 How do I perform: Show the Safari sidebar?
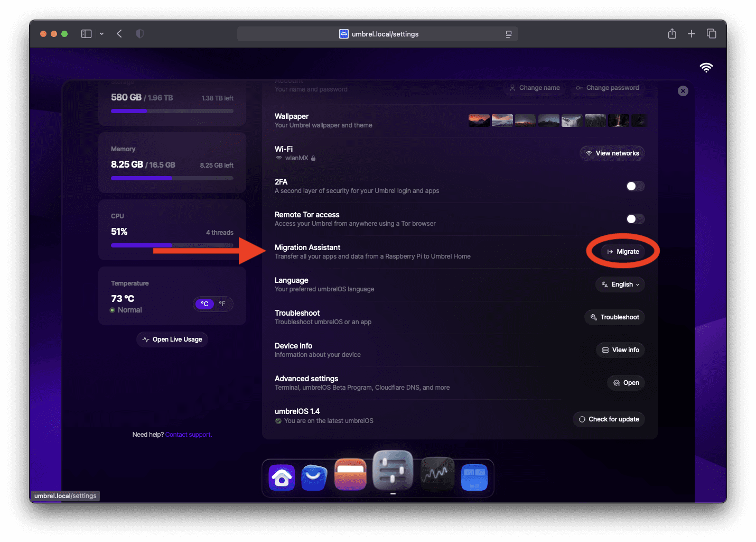86,34
